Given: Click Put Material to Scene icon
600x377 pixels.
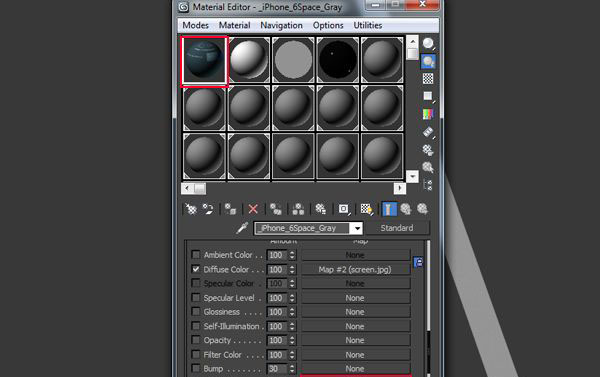Looking at the screenshot, I should pyautogui.click(x=208, y=209).
